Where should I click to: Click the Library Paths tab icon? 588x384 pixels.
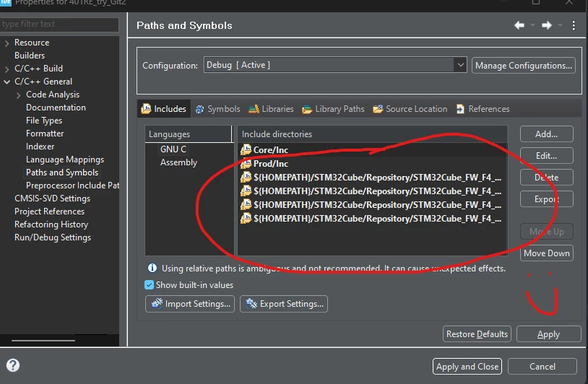[307, 109]
